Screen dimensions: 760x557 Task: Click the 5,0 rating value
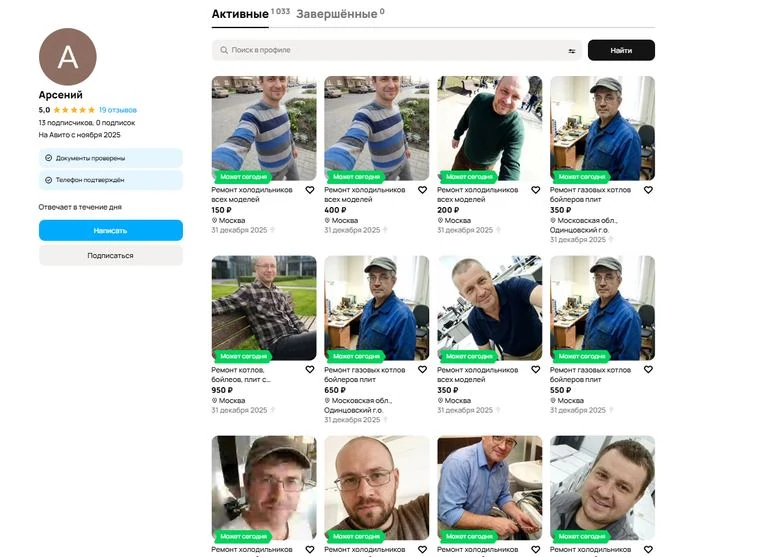tap(44, 110)
